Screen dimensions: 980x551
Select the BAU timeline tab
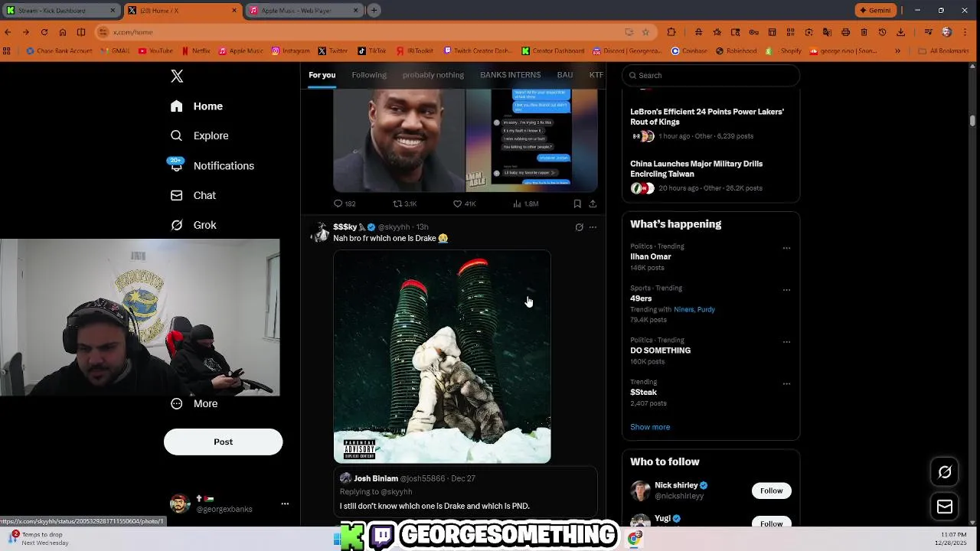point(565,75)
